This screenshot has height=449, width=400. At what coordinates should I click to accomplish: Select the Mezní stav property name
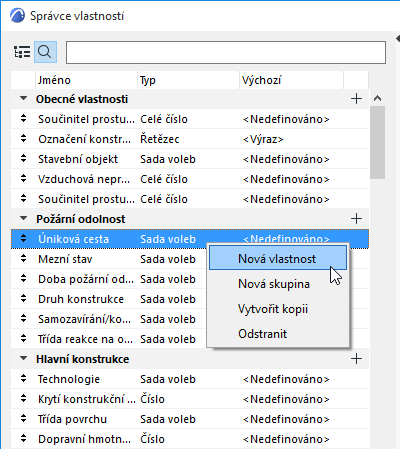[x=65, y=259]
